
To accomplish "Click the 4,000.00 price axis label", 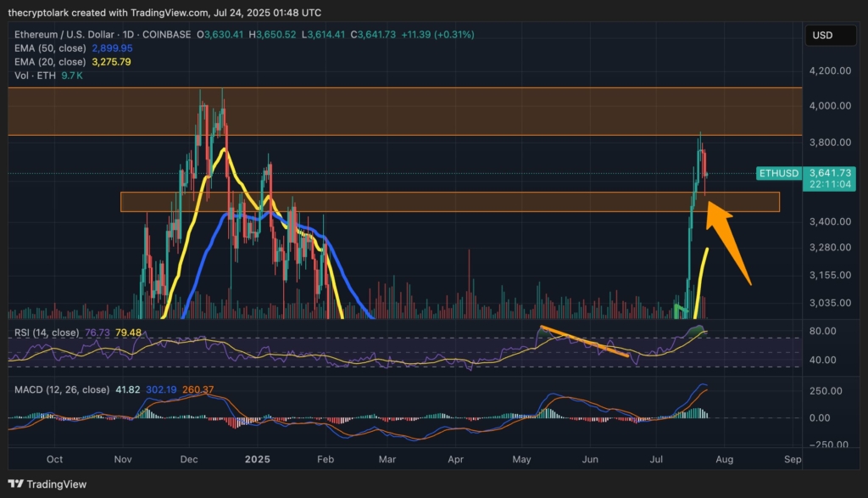I will point(831,106).
